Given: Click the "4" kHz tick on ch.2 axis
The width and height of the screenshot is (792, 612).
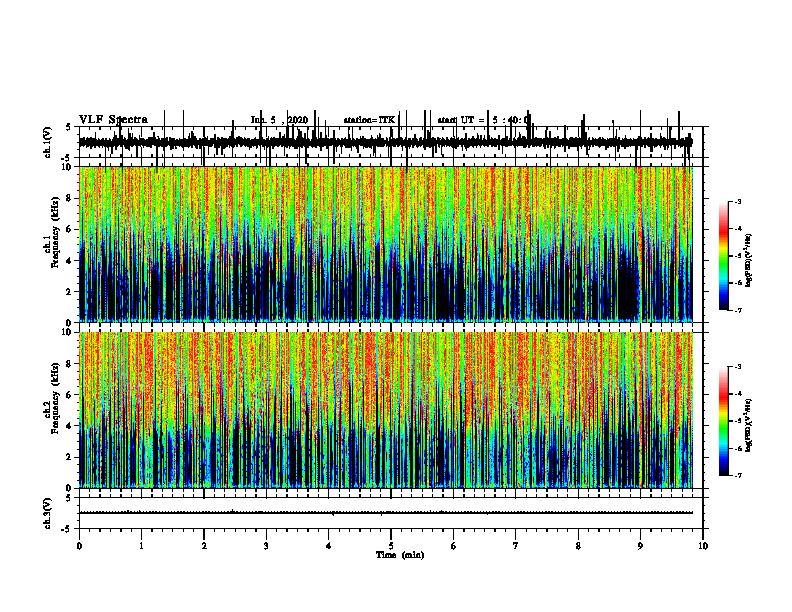Looking at the screenshot, I should click(70, 426).
